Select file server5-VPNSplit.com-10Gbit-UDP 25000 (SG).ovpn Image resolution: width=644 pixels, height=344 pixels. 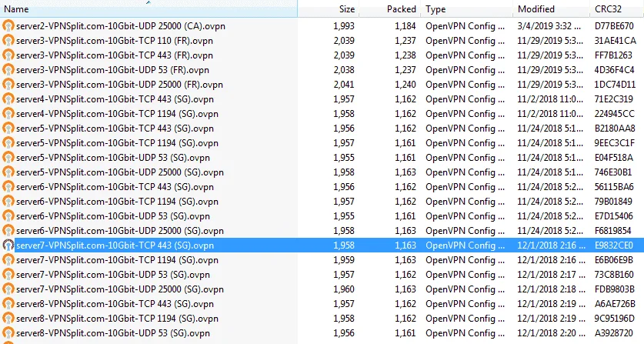click(120, 172)
